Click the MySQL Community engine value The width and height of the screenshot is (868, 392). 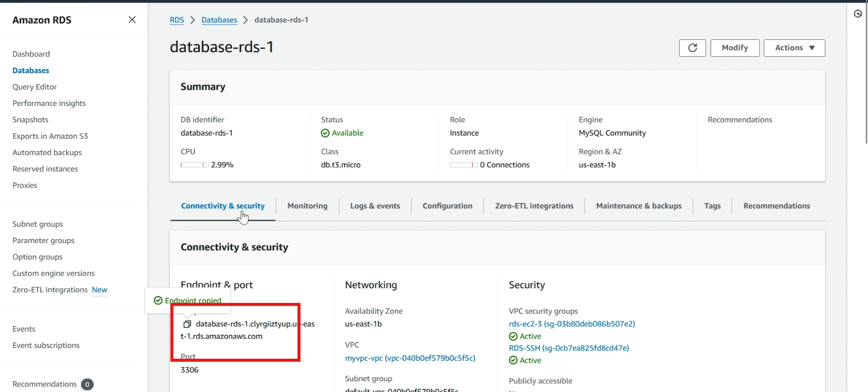tap(612, 133)
